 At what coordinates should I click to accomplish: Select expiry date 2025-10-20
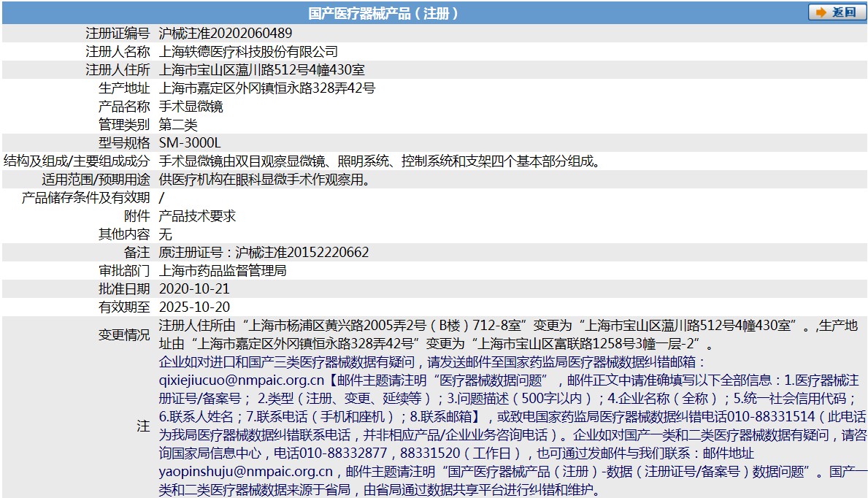pyautogui.click(x=194, y=307)
